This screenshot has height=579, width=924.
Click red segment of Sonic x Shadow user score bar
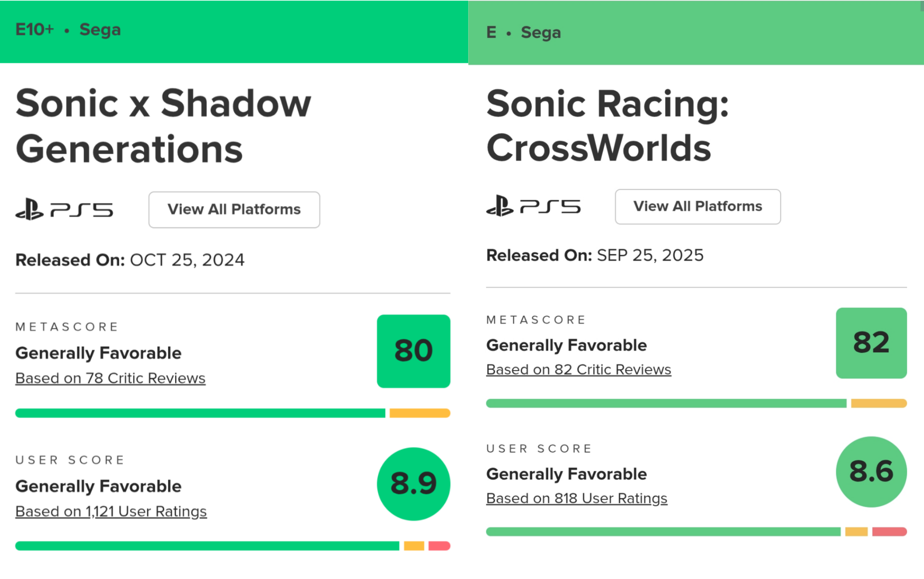pos(439,546)
